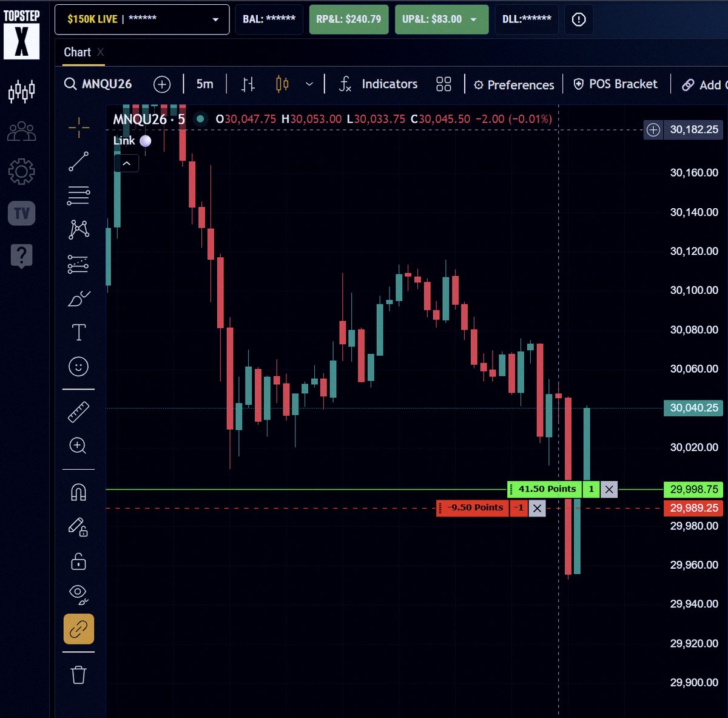728x718 pixels.
Task: Click the plus beside 30,182.25 price
Action: (x=653, y=129)
